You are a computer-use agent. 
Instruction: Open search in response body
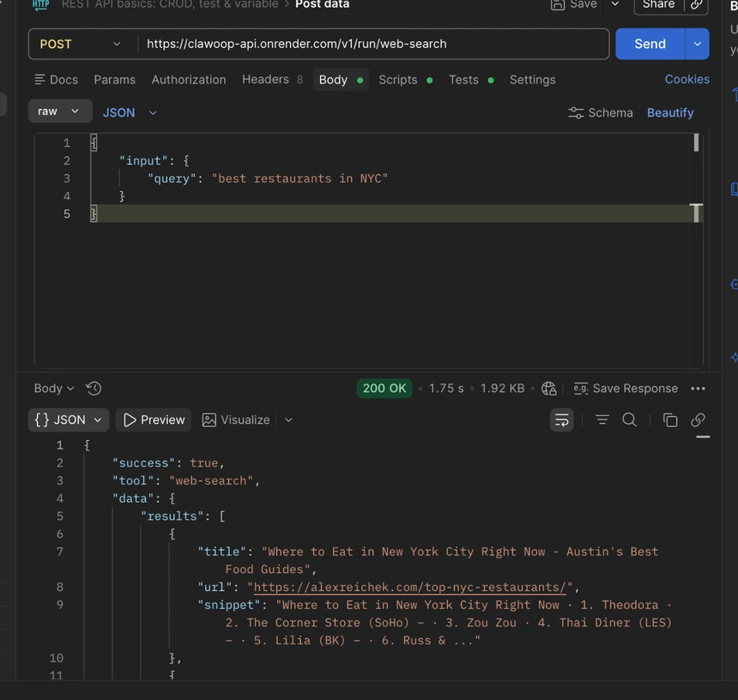630,419
